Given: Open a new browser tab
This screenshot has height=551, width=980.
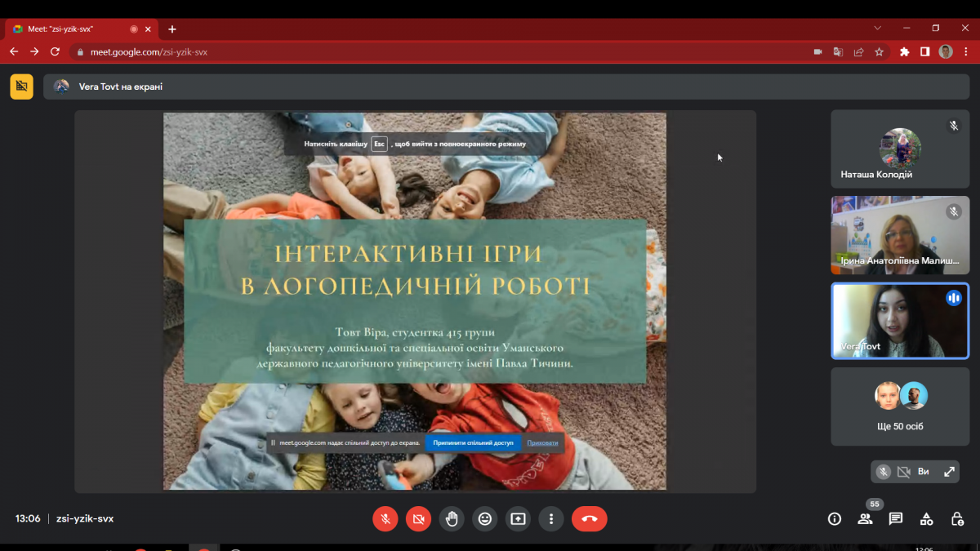Looking at the screenshot, I should pyautogui.click(x=171, y=29).
